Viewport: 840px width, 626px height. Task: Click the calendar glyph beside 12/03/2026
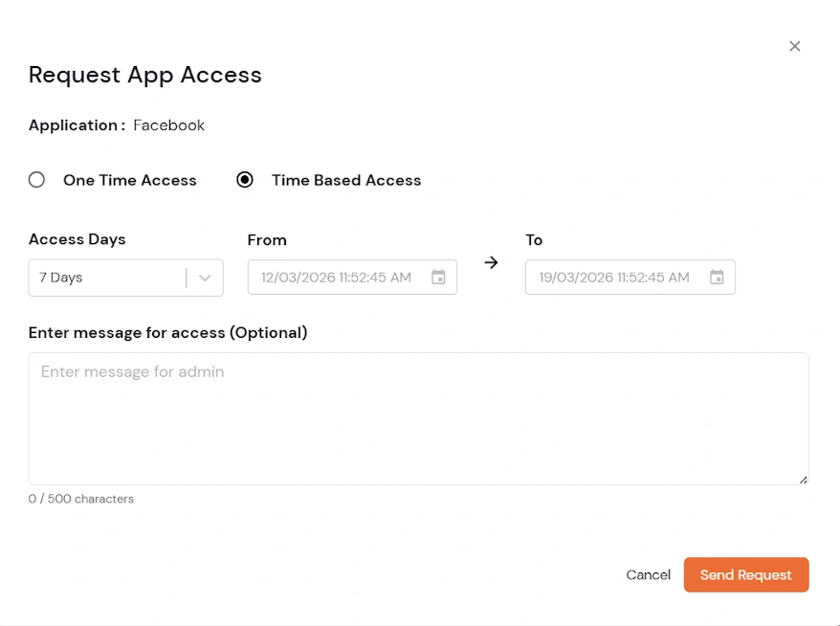coord(438,277)
